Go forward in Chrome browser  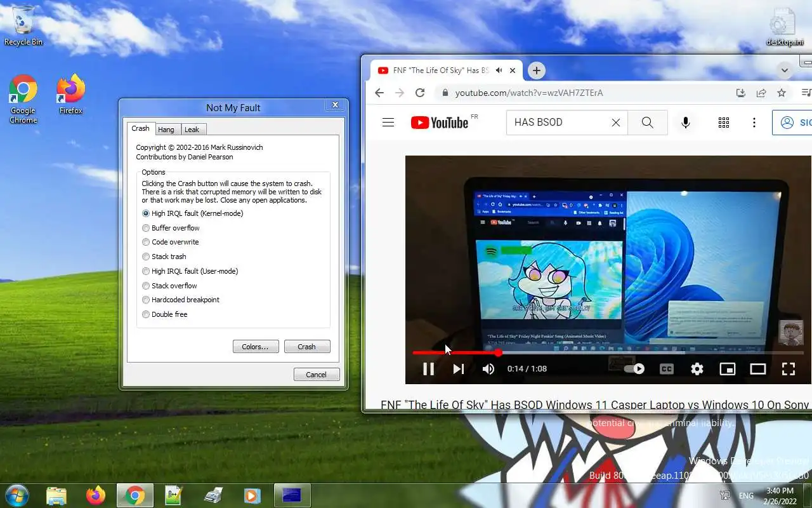point(400,93)
